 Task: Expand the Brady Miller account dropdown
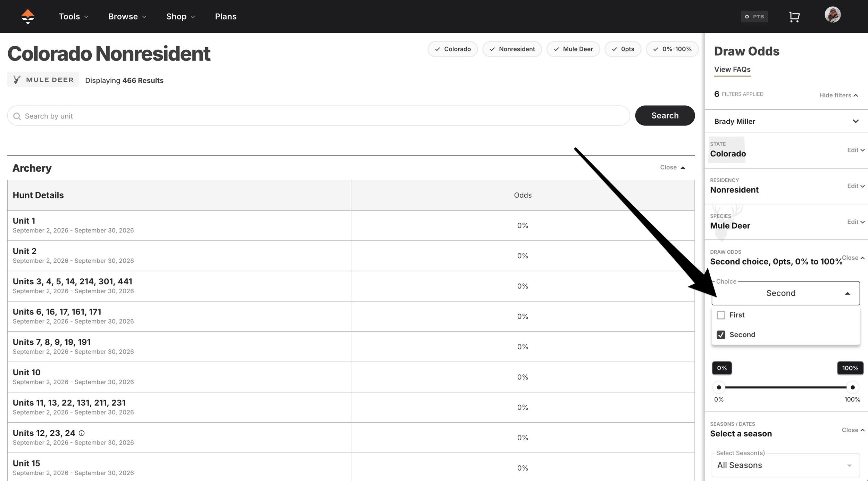pos(856,121)
